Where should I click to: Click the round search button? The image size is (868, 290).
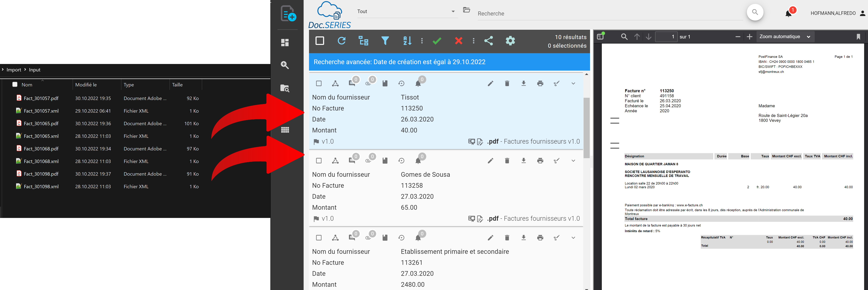(755, 12)
